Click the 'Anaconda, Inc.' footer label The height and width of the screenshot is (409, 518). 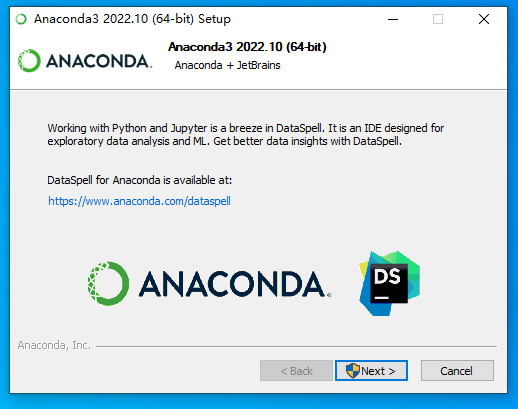click(54, 345)
